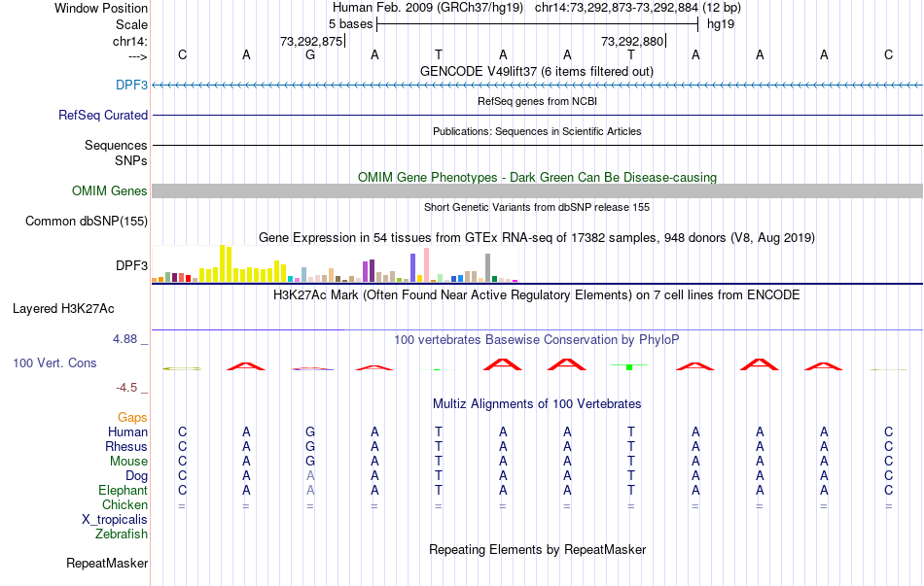The height and width of the screenshot is (586, 924).
Task: Click the H3K27Ac Mark track title
Action: (537, 294)
